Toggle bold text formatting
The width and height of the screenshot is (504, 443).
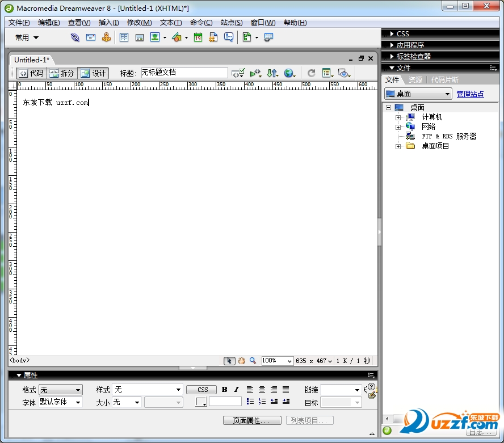point(224,390)
